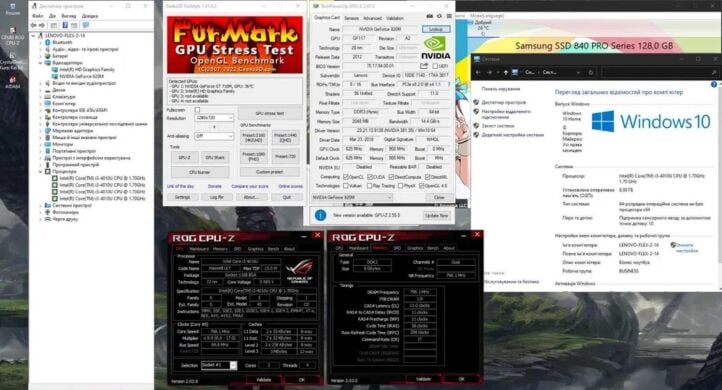
Task: Toggle the DirectCompute checkbox
Action: pyautogui.click(x=391, y=177)
